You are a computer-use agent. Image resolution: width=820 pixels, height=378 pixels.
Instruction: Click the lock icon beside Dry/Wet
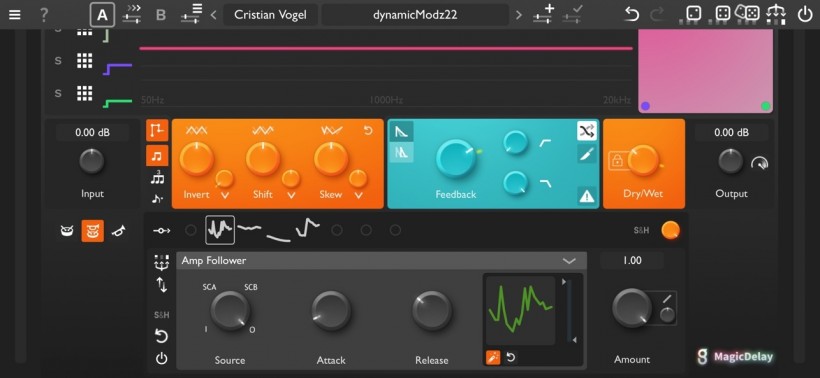(x=617, y=162)
